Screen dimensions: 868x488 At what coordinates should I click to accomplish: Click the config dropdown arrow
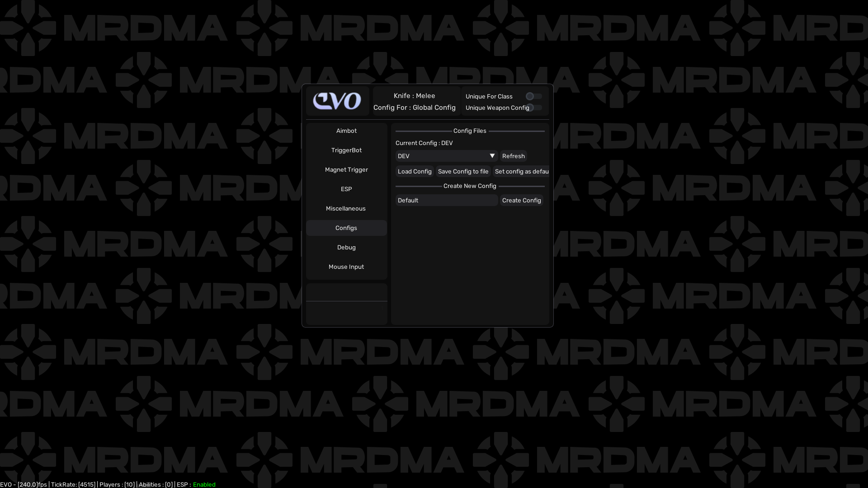point(492,156)
